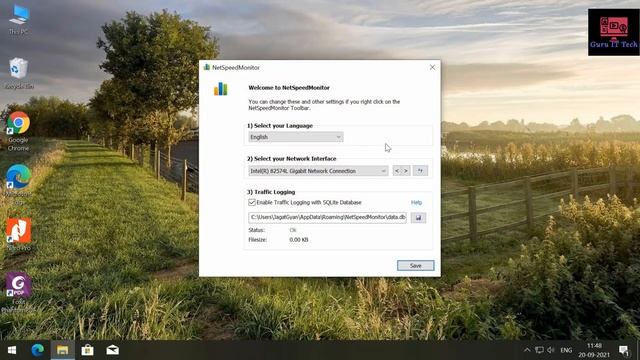The height and width of the screenshot is (360, 640).
Task: Click the 'Filesize:' label
Action: point(258,240)
